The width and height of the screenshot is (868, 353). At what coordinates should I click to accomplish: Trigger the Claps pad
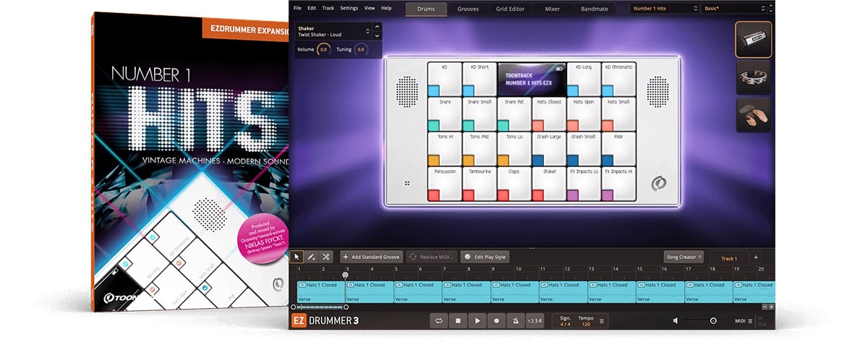point(514,183)
